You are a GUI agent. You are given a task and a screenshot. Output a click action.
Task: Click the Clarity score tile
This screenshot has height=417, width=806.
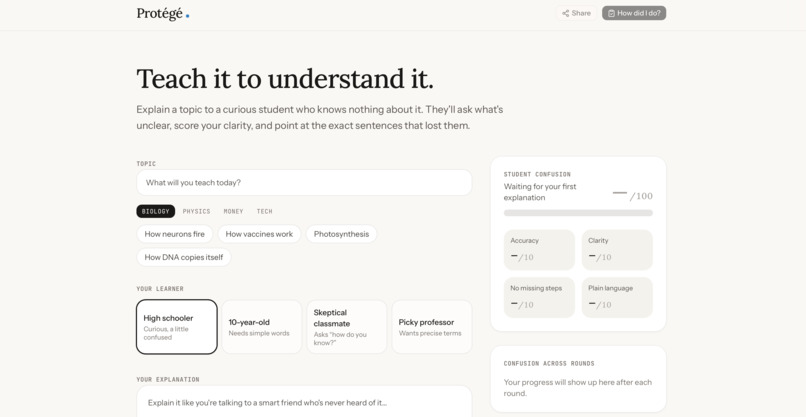pyautogui.click(x=617, y=249)
